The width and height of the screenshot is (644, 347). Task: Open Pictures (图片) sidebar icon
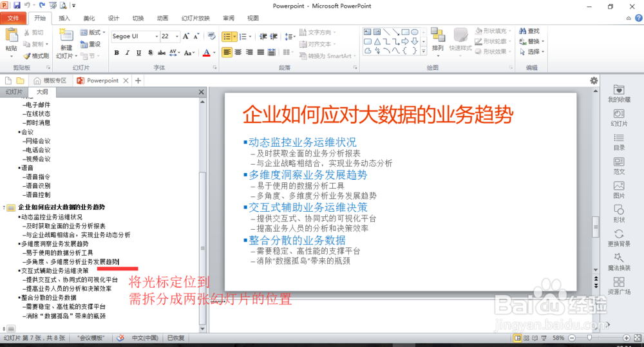pos(619,190)
